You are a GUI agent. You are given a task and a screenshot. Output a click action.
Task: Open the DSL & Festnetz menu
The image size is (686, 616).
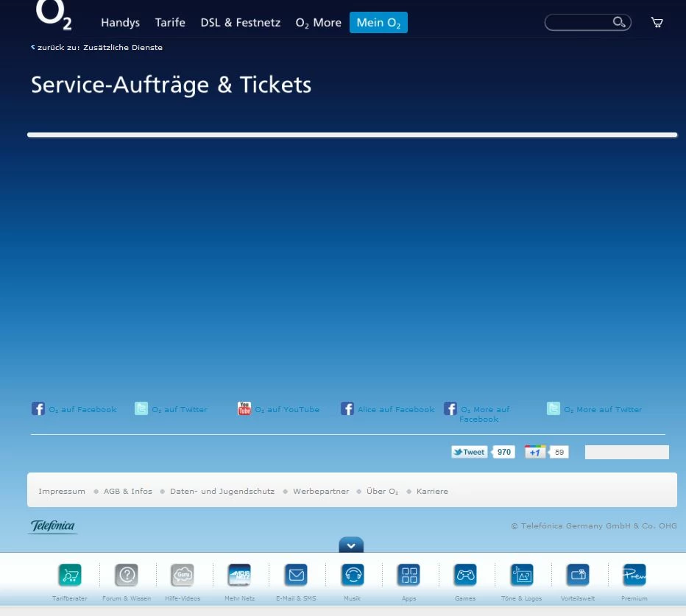[240, 23]
